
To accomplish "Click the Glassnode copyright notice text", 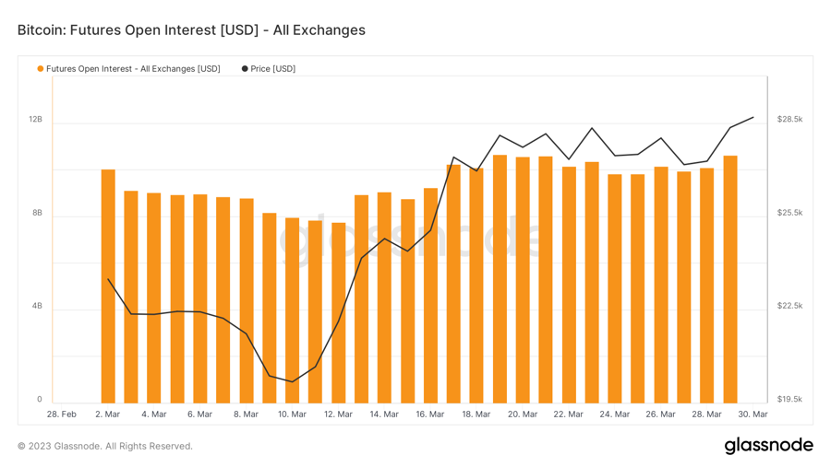I will [105, 446].
